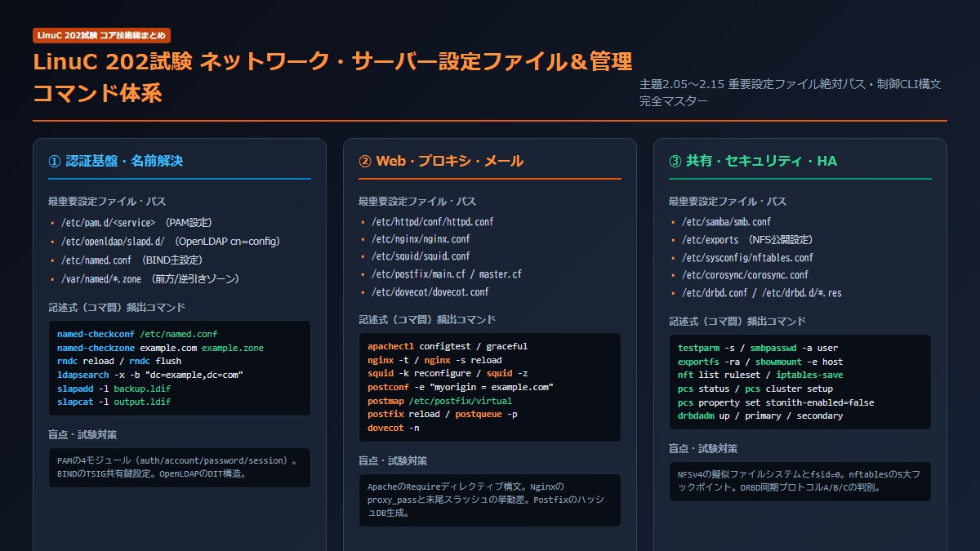Click the "ldapsearch -x -b" command line
Image resolution: width=980 pixels, height=551 pixels.
[150, 375]
